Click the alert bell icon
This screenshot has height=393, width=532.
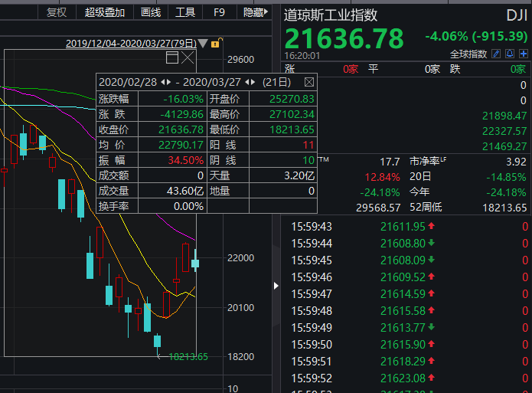[510, 54]
